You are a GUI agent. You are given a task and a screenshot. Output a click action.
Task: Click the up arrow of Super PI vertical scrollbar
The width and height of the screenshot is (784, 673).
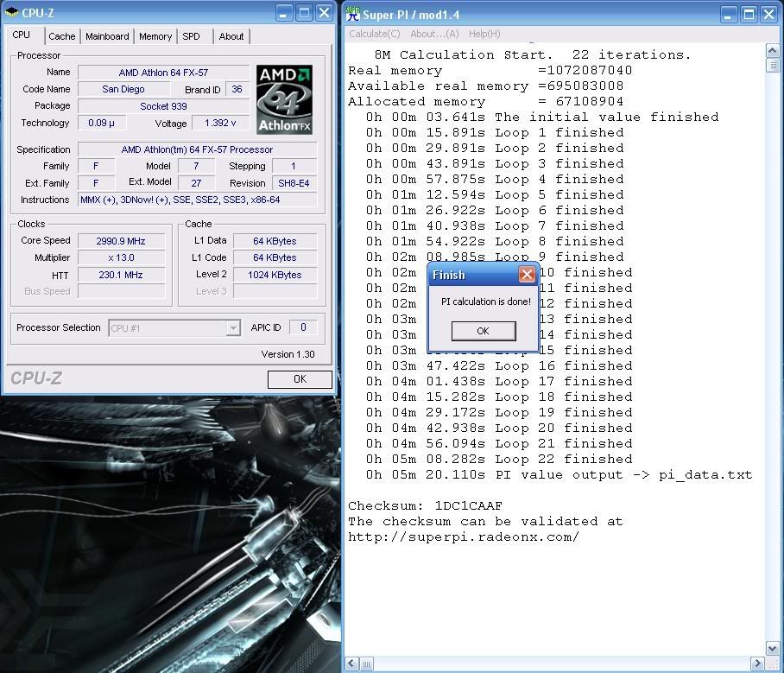[772, 50]
